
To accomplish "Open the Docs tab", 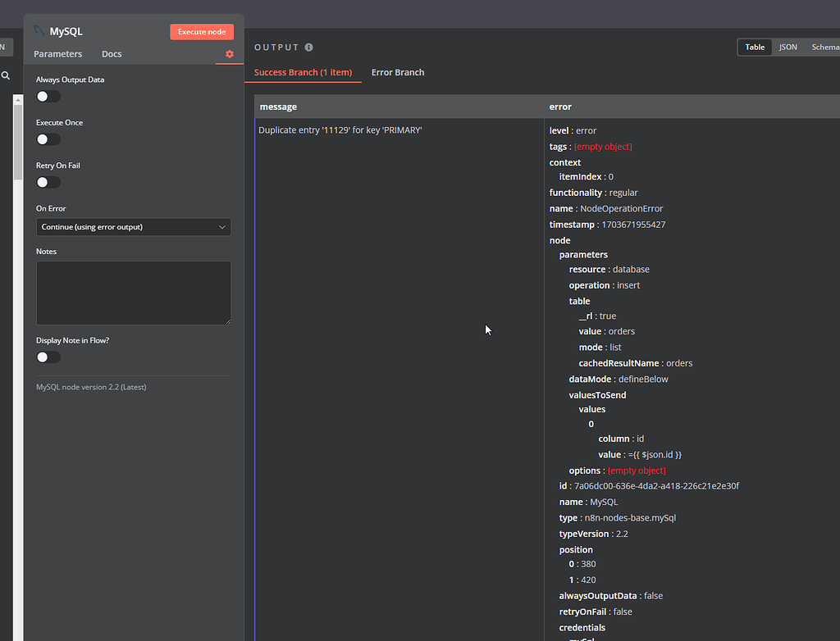I will point(112,54).
